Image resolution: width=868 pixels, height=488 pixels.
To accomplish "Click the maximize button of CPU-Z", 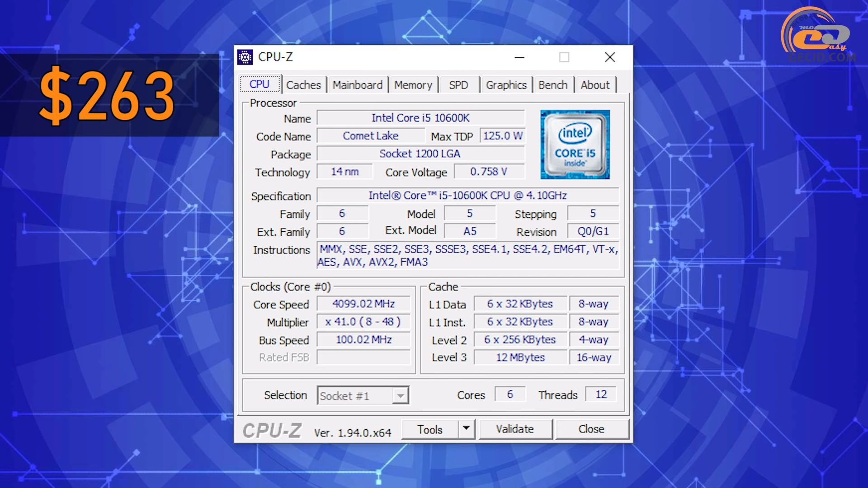I will (564, 57).
